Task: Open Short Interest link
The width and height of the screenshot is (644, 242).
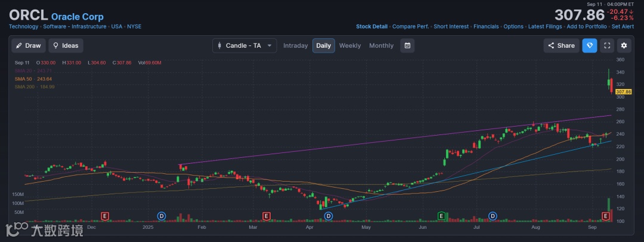Action: point(451,26)
